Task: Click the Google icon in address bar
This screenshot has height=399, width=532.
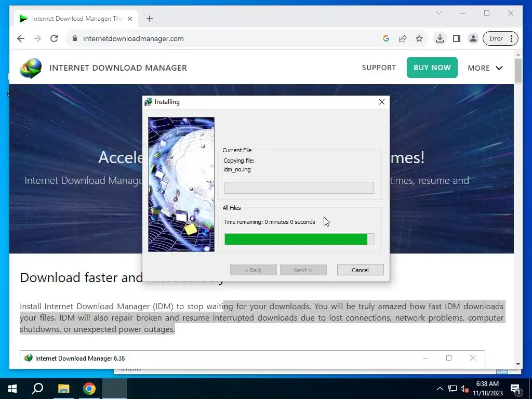Action: pos(386,38)
